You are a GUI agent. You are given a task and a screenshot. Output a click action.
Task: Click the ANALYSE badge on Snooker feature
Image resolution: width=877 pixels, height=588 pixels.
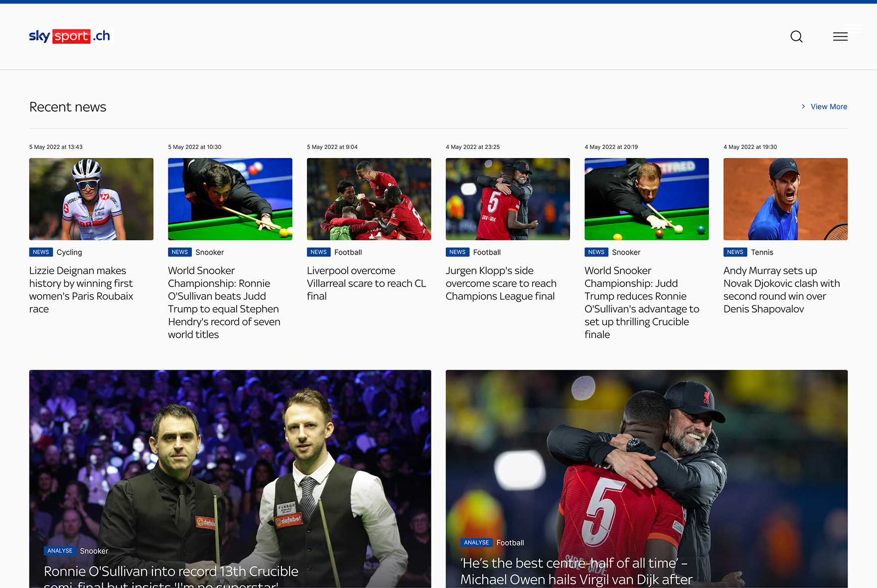(60, 551)
